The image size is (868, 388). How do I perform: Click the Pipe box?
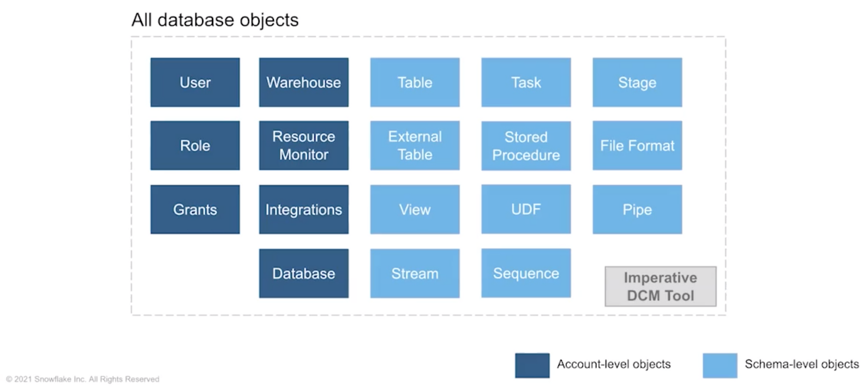[x=637, y=210]
